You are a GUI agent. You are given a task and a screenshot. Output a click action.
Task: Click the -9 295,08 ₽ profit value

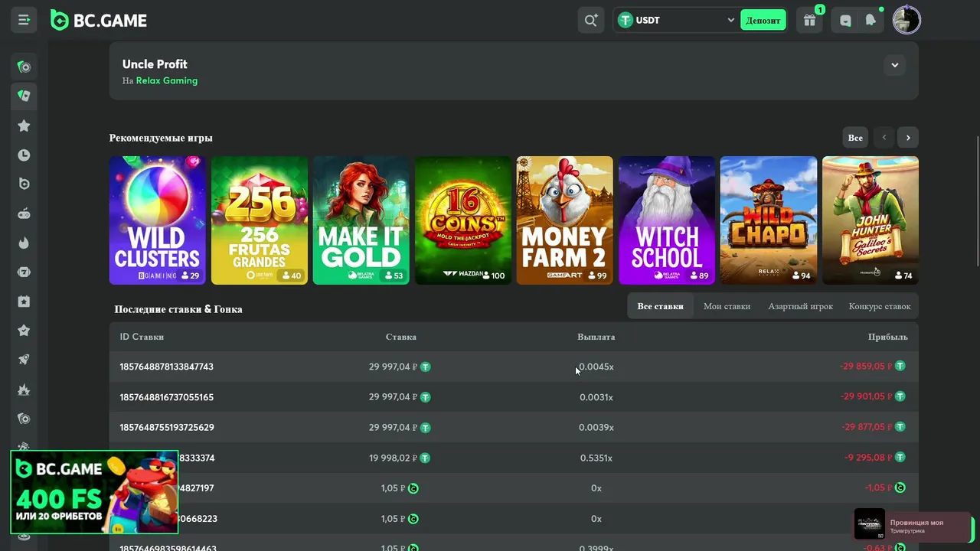coord(868,458)
